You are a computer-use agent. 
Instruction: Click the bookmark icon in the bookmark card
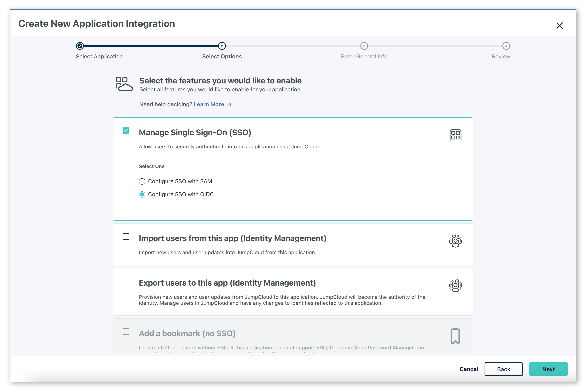point(455,336)
